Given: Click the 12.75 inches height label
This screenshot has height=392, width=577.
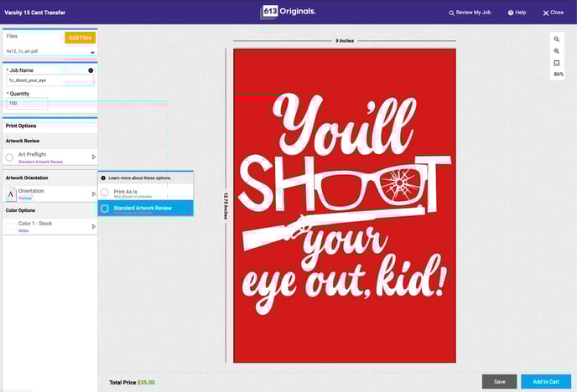Looking at the screenshot, I should pyautogui.click(x=226, y=206).
